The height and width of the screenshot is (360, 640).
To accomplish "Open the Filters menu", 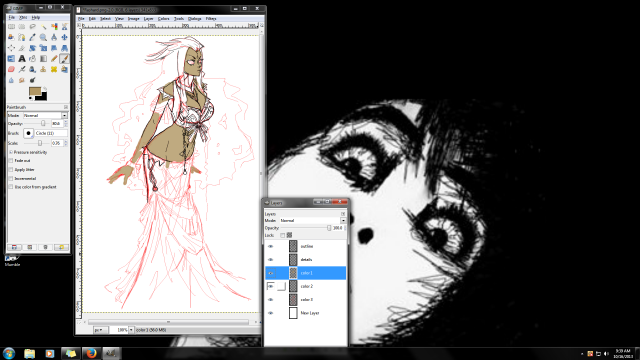I will (x=211, y=19).
